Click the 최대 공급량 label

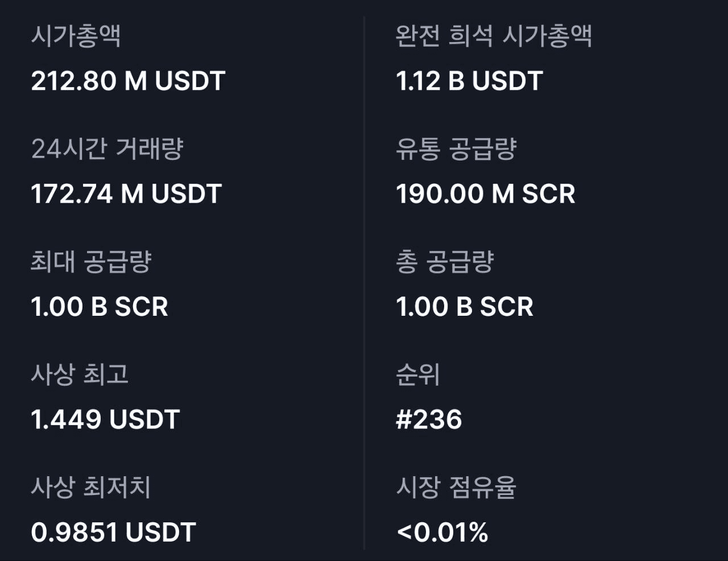[x=91, y=262]
